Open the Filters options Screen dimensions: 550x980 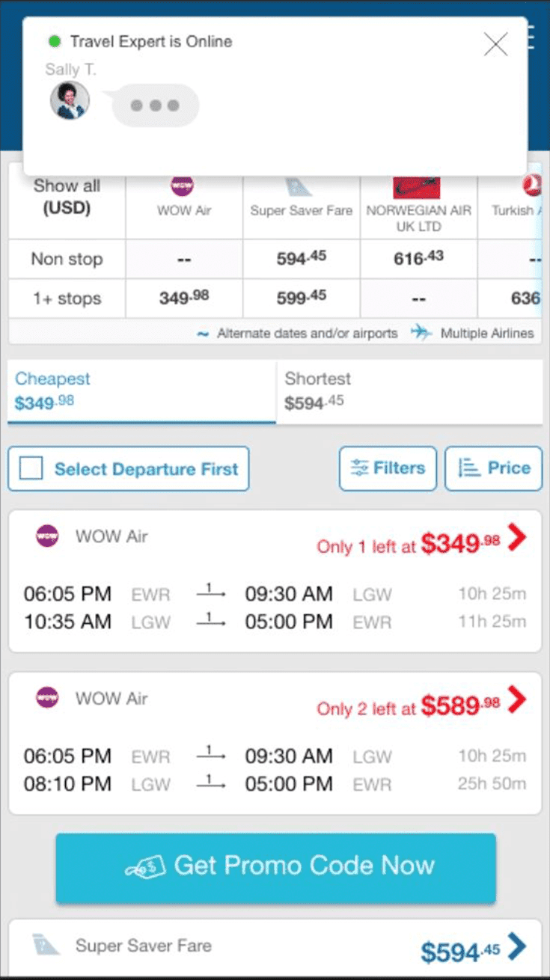pos(388,468)
